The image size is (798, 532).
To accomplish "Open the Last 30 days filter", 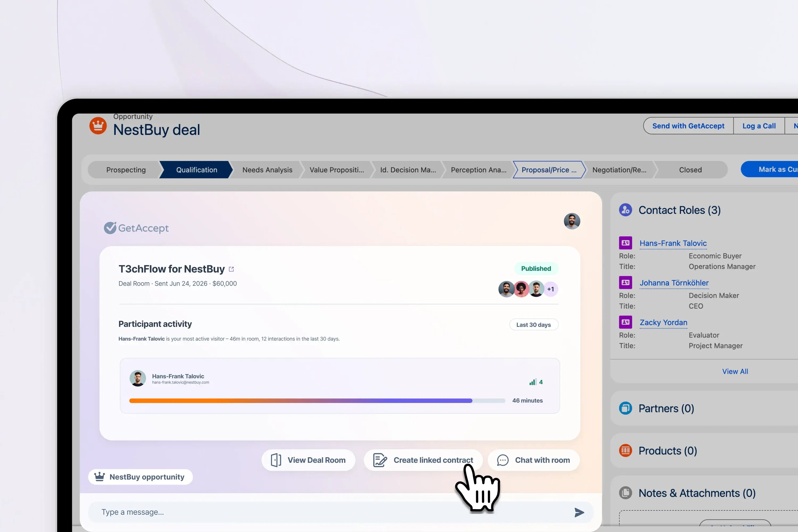I will coord(534,325).
